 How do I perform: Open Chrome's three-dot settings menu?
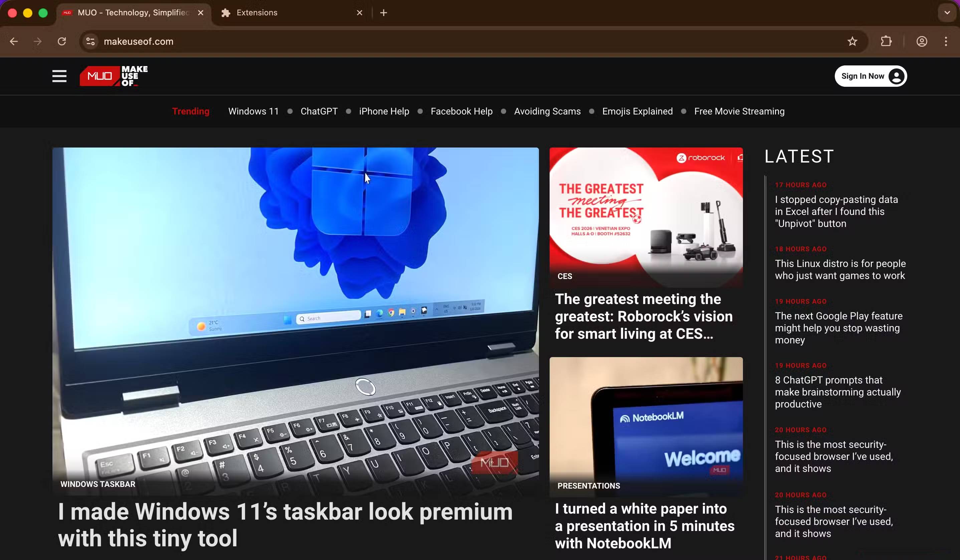tap(946, 41)
